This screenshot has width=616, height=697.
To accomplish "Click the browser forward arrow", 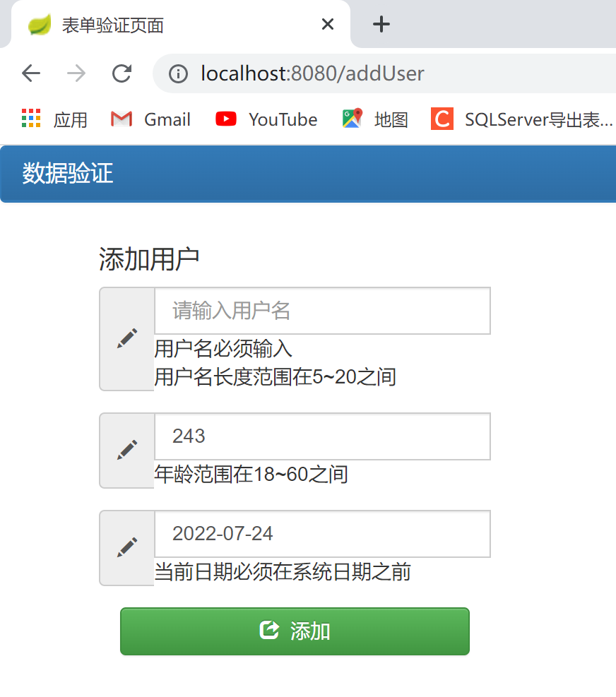I will pyautogui.click(x=76, y=73).
